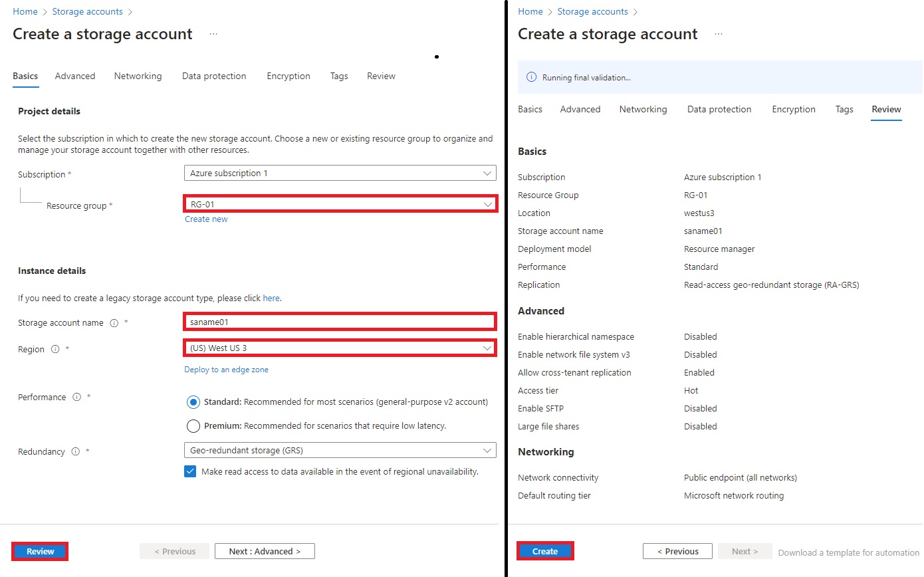
Task: Open the ellipsis menu beside the right title
Action: click(x=717, y=35)
